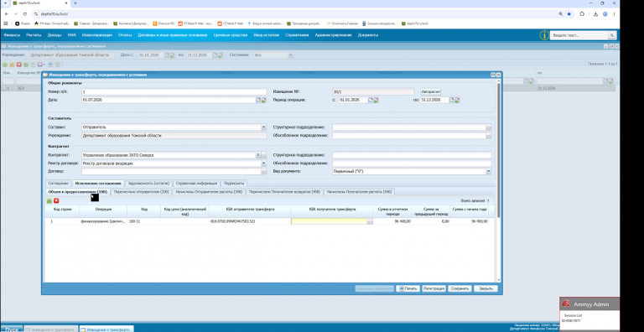Open the Подписанты tab
The image size is (644, 332).
[234, 184]
